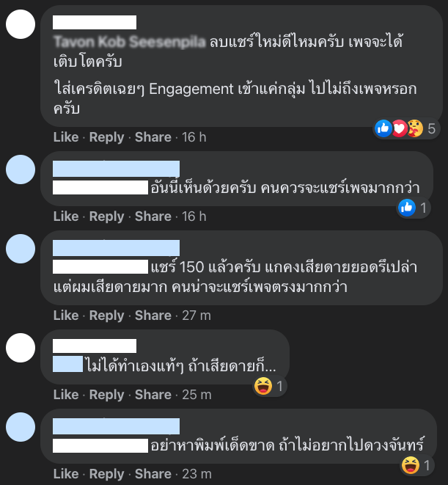Click thumbs-up reaction on second comment
Viewport: 448px width, 485px height.
click(406, 208)
